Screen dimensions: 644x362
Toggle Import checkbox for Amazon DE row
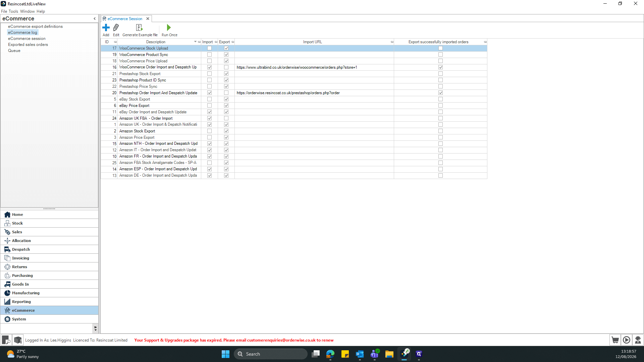coord(209,176)
